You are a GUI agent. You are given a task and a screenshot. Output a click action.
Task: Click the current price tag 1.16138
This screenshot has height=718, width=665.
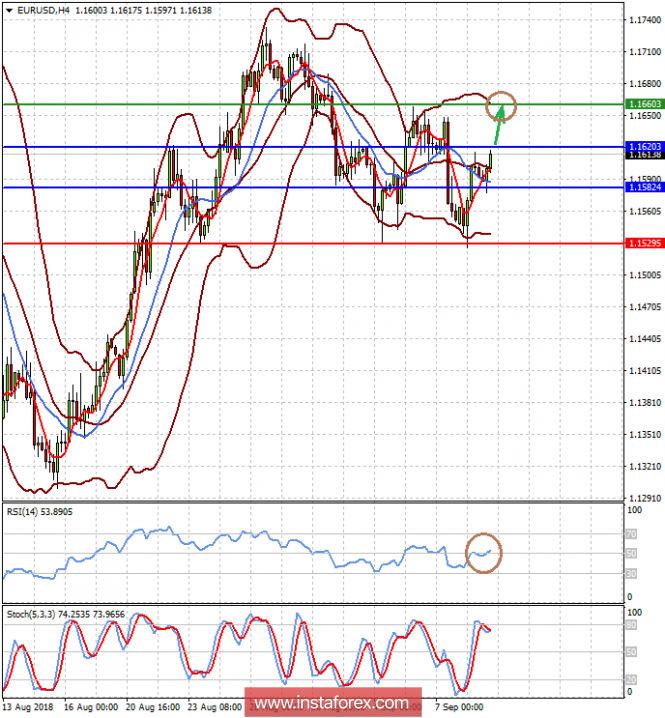(x=645, y=155)
